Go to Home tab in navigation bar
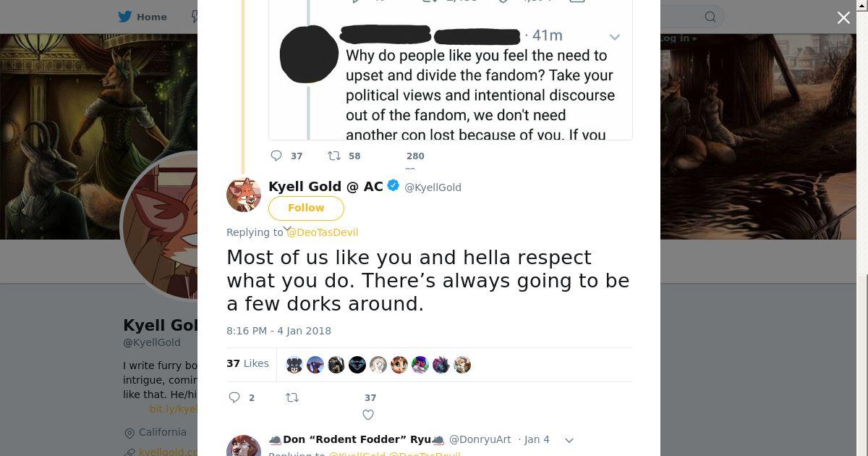The width and height of the screenshot is (868, 456). click(x=151, y=17)
